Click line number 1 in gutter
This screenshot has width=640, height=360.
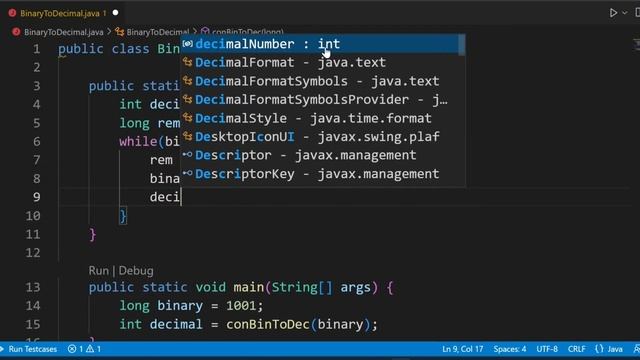(36, 49)
